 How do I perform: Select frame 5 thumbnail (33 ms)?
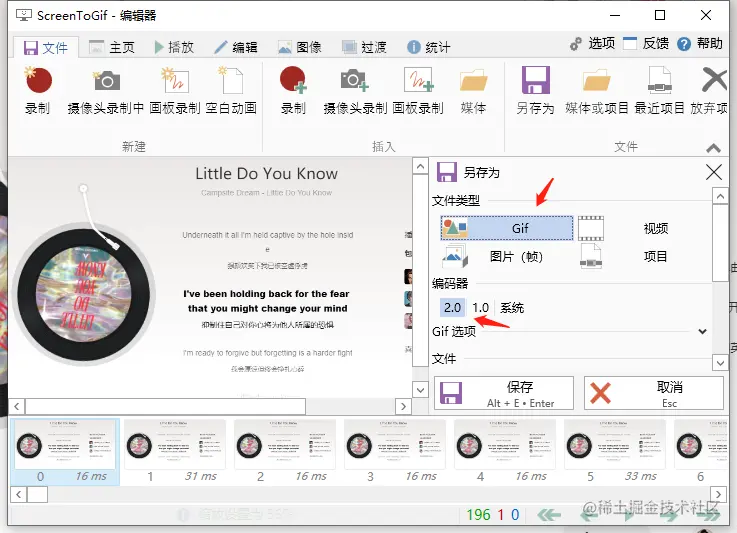coord(615,452)
